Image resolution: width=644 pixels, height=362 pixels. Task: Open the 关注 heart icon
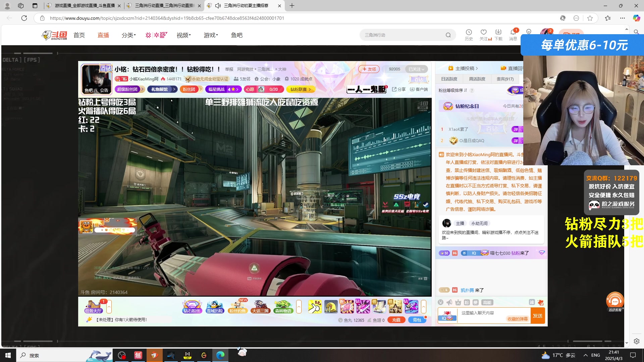[x=483, y=35]
